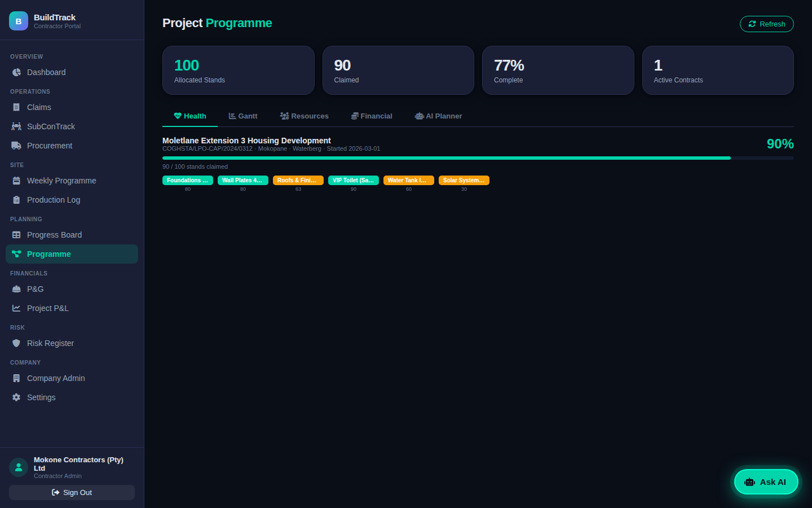Click the BuildTrack logo icon
The image size is (812, 508).
(19, 21)
